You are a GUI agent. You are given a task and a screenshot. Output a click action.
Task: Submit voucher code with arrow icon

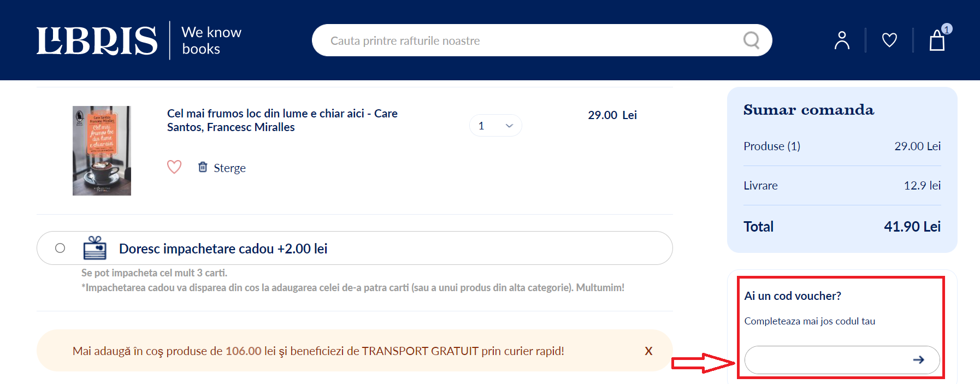(918, 359)
